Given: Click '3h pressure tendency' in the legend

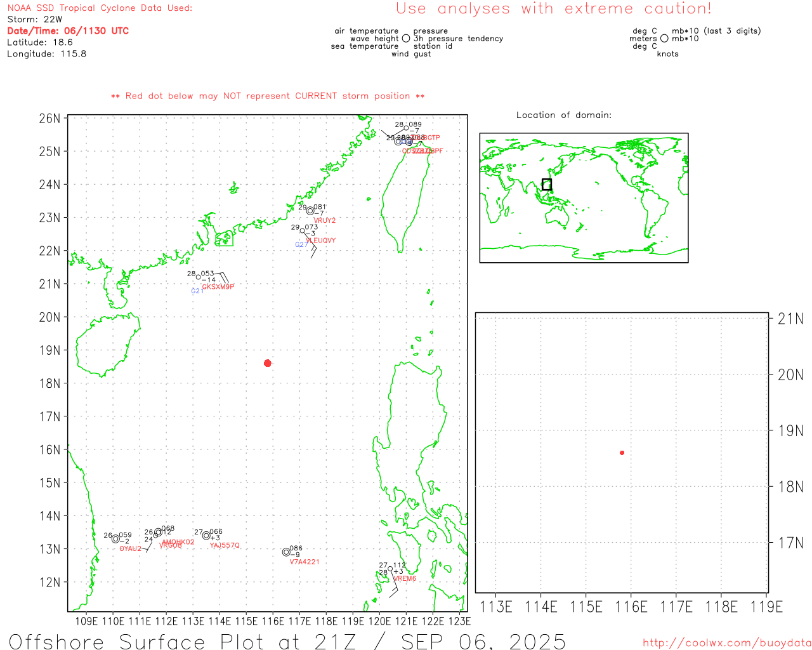Looking at the screenshot, I should [x=459, y=39].
